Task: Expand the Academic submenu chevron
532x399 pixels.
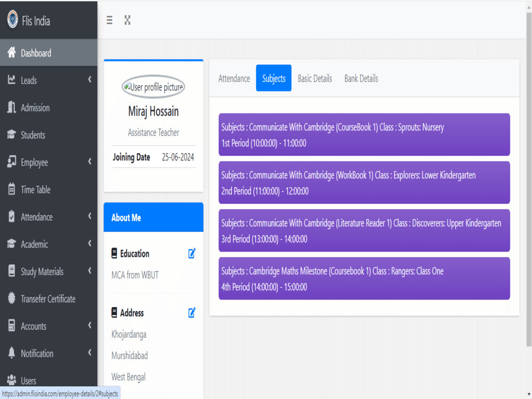Action: point(89,244)
